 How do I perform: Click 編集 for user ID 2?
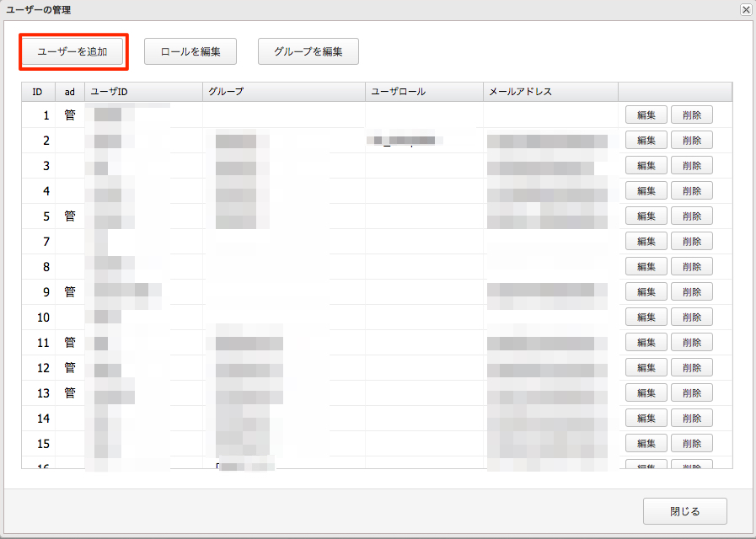pos(646,141)
